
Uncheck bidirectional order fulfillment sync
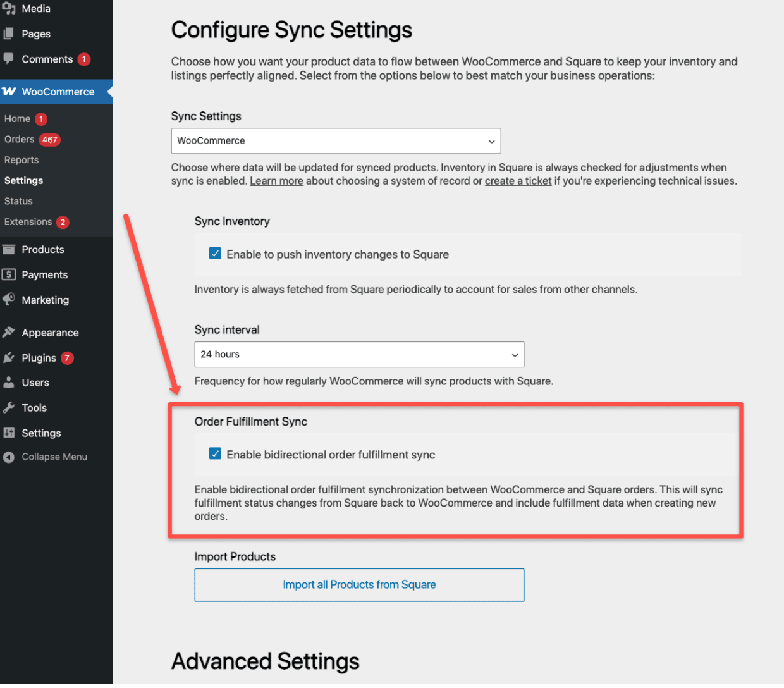point(215,453)
